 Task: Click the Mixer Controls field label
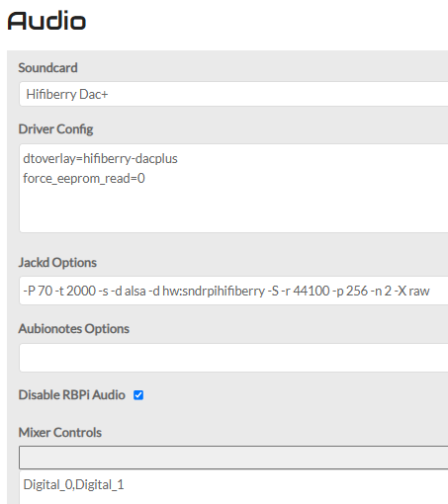(60, 433)
